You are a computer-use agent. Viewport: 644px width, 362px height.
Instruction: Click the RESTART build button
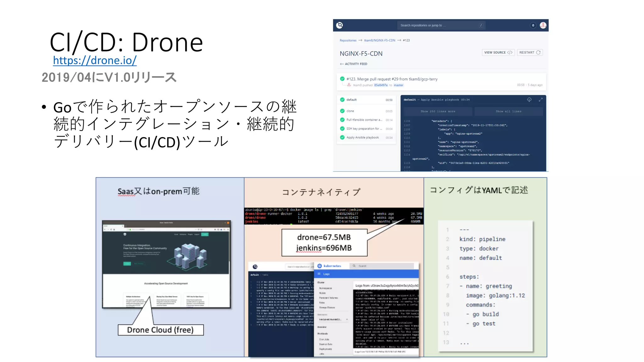(530, 52)
